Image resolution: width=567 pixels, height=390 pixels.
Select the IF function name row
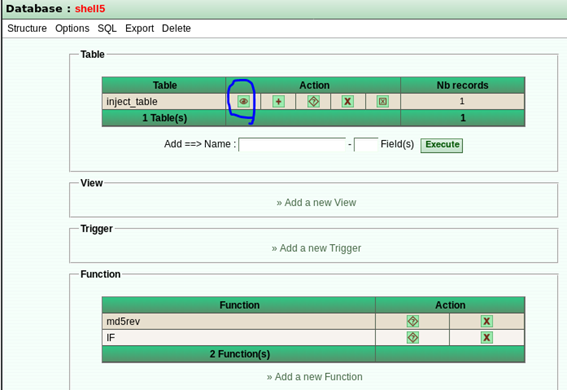click(239, 338)
